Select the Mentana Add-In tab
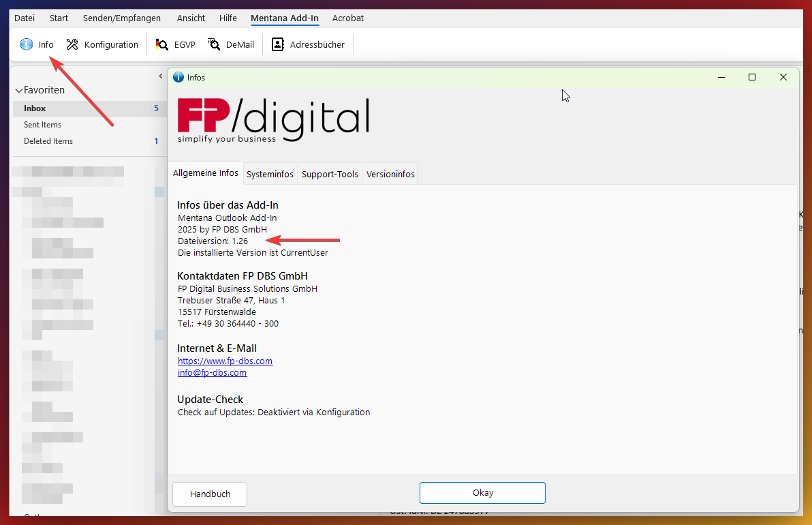Image resolution: width=812 pixels, height=525 pixels. (x=285, y=18)
